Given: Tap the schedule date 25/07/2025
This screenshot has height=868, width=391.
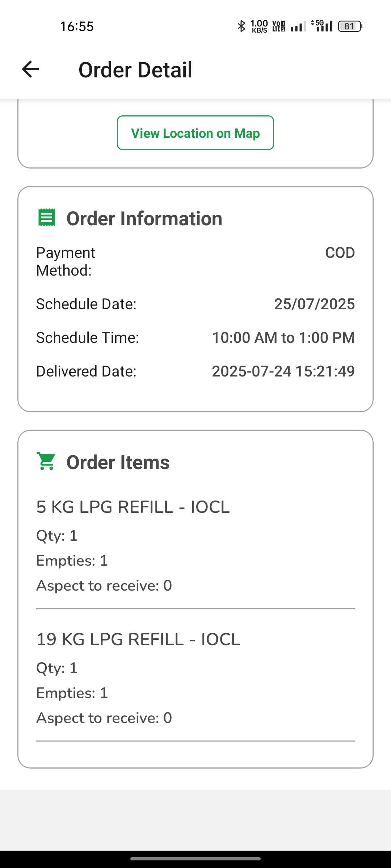Looking at the screenshot, I should click(314, 304).
